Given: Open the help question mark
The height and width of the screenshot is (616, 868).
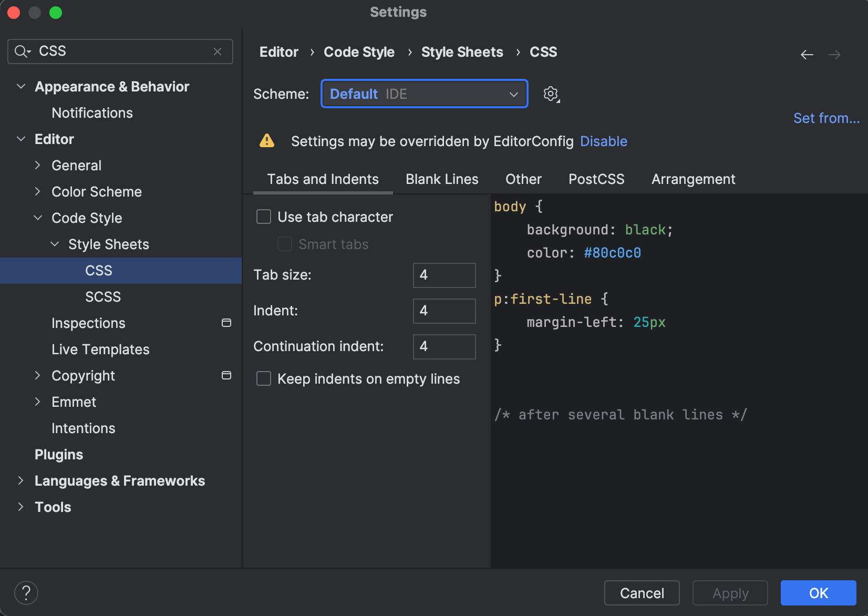Looking at the screenshot, I should coord(26,592).
